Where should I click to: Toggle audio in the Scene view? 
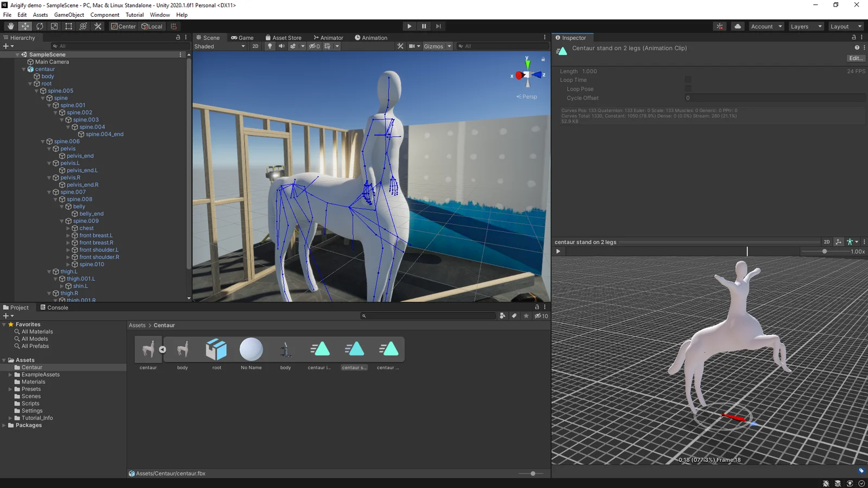pos(281,46)
